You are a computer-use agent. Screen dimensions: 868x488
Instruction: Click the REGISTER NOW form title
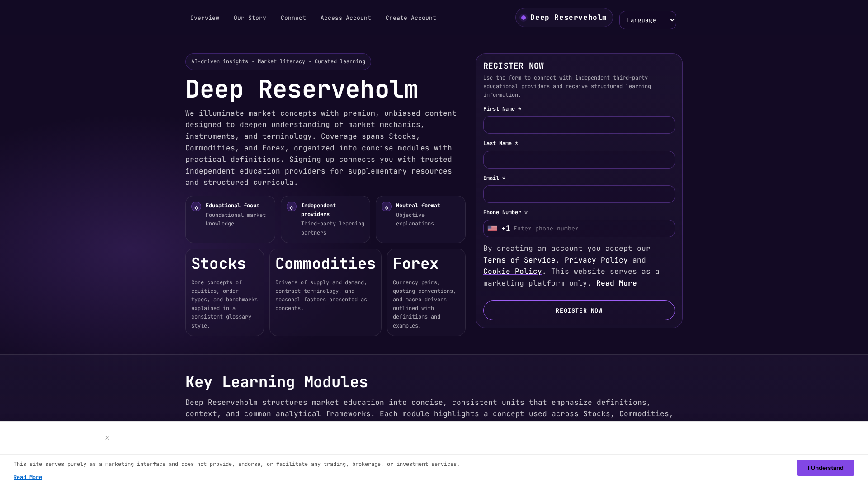point(514,66)
